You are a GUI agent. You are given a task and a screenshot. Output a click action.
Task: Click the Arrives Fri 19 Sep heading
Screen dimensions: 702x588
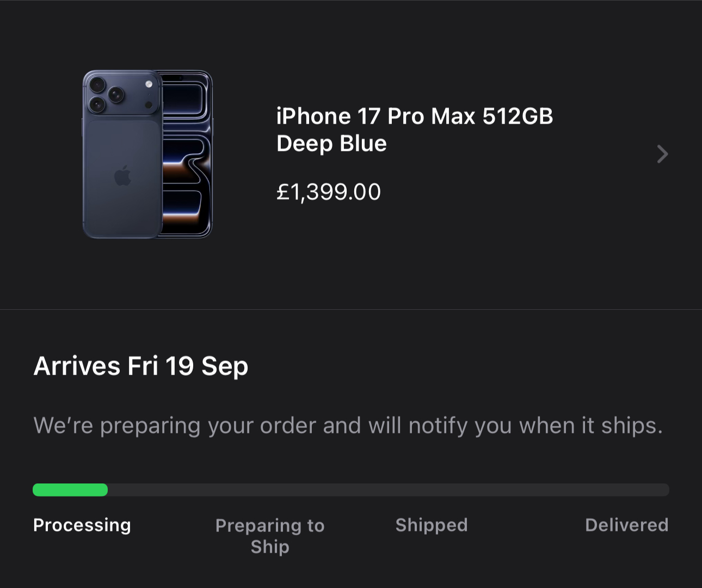pyautogui.click(x=141, y=366)
